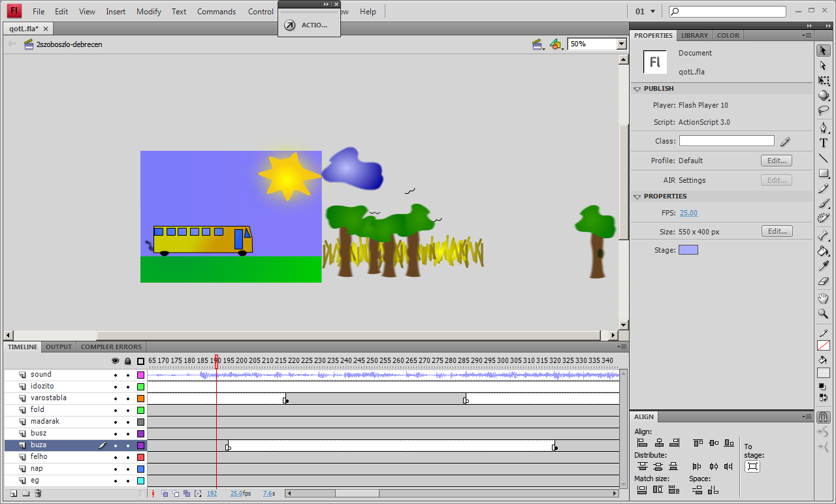Click Align left edge icon
Screen dimensions: 836x504
coord(642,443)
